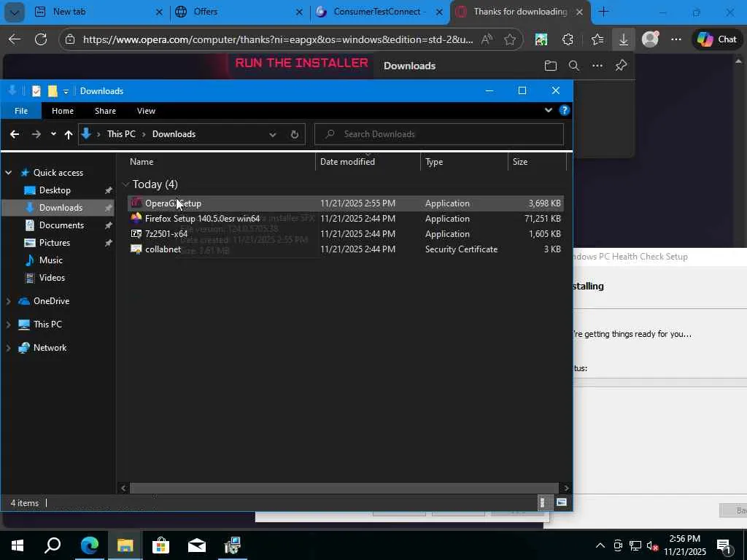Click This PC in the breadcrumb path
Image resolution: width=747 pixels, height=560 pixels.
121,134
